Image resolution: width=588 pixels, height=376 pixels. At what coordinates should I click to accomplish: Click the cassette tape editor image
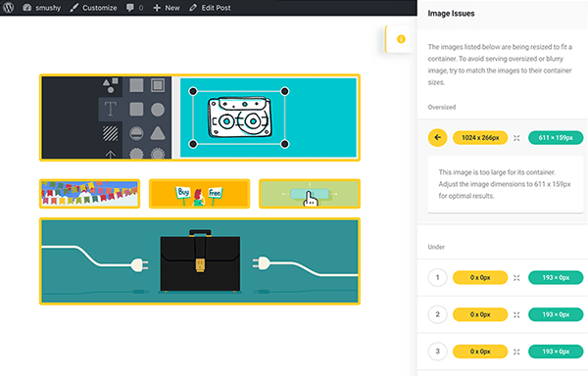(x=200, y=117)
